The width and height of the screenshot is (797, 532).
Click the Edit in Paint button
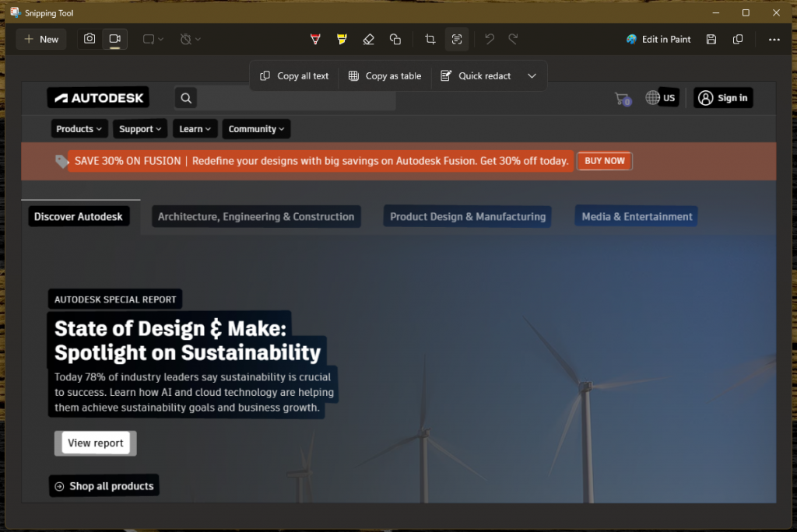pyautogui.click(x=658, y=39)
